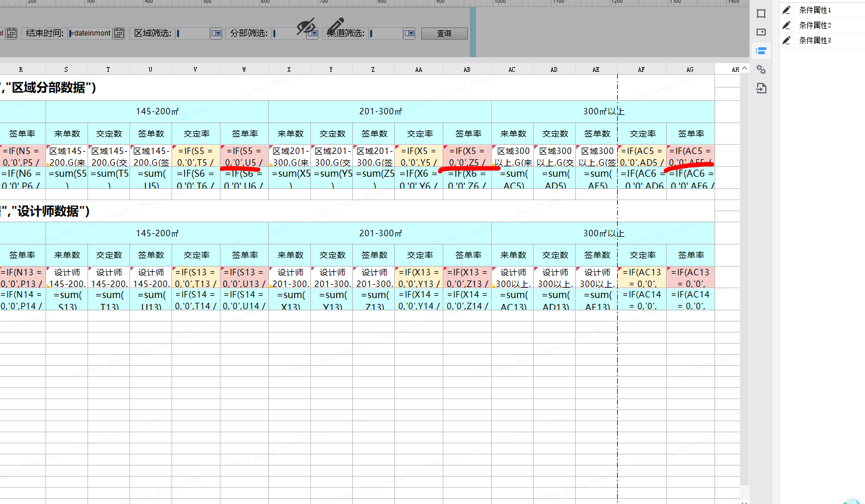Open the hyperlink chain icon panel
The width and height of the screenshot is (865, 504).
tap(761, 69)
